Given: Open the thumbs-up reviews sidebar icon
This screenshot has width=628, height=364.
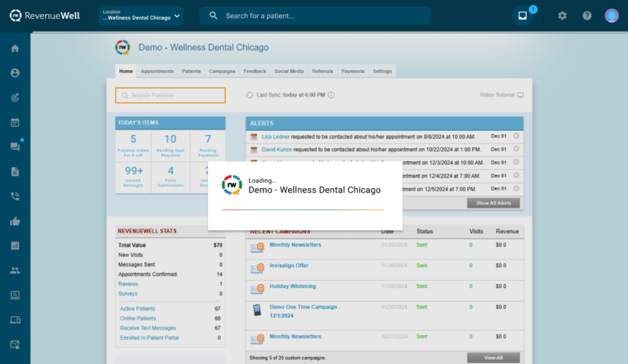Looking at the screenshot, I should pyautogui.click(x=15, y=221).
